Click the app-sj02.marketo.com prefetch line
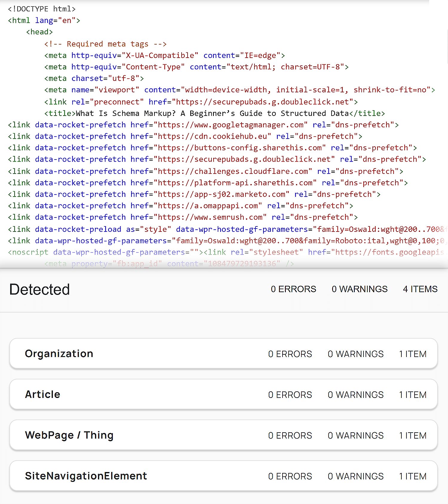The height and width of the screenshot is (504, 448). point(194,194)
